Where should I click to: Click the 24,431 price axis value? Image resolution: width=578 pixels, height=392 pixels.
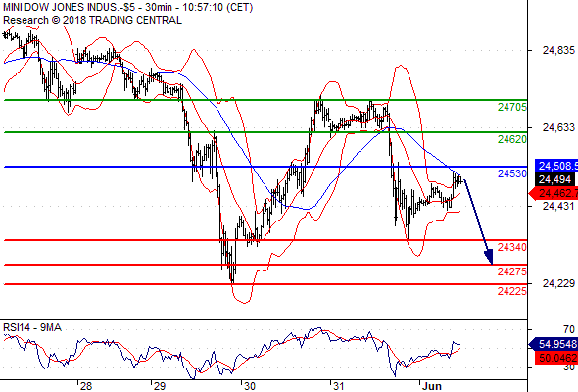click(558, 206)
